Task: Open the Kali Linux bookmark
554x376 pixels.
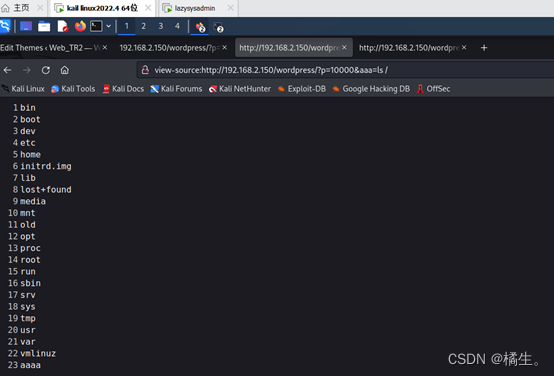Action: 23,89
